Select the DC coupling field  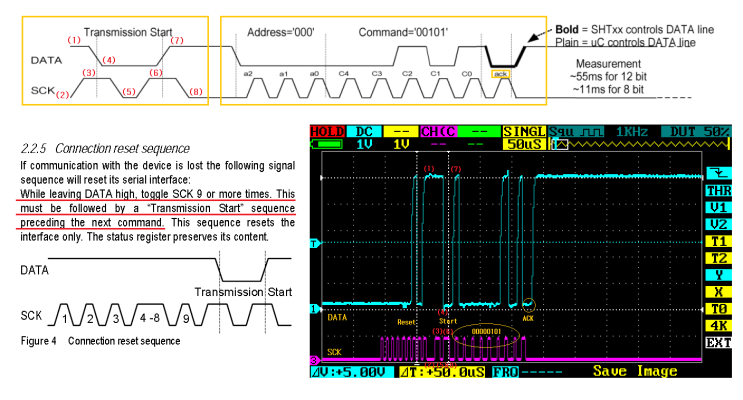coord(364,131)
